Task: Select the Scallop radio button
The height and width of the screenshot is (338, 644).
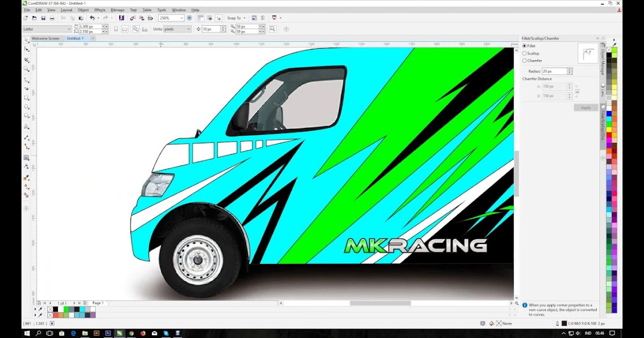Action: click(524, 53)
